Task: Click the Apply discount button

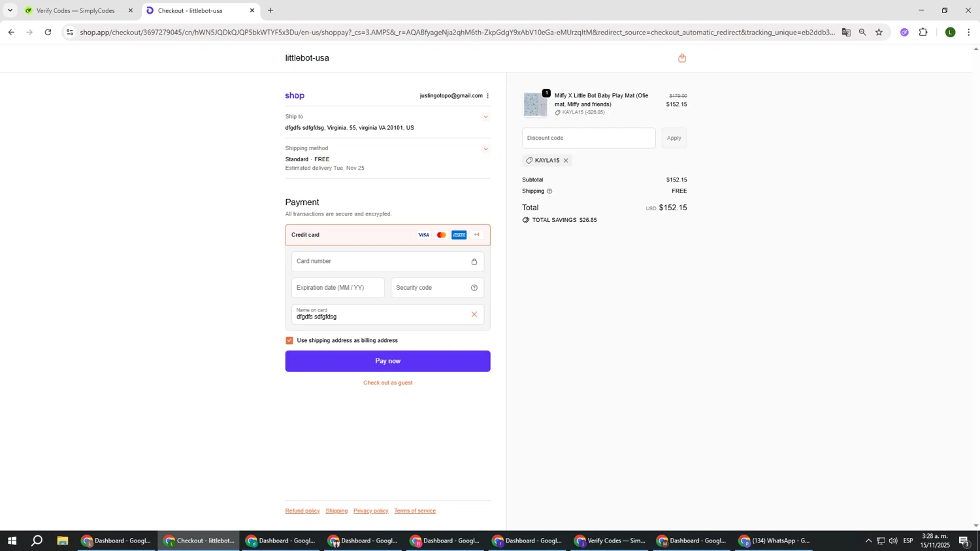Action: click(674, 138)
